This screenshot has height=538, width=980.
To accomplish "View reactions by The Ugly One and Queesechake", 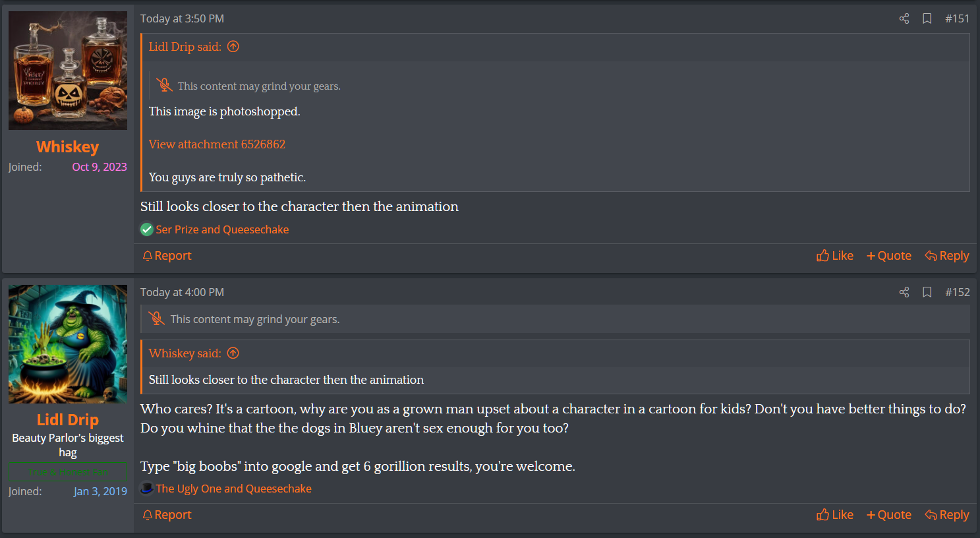I will tap(233, 489).
